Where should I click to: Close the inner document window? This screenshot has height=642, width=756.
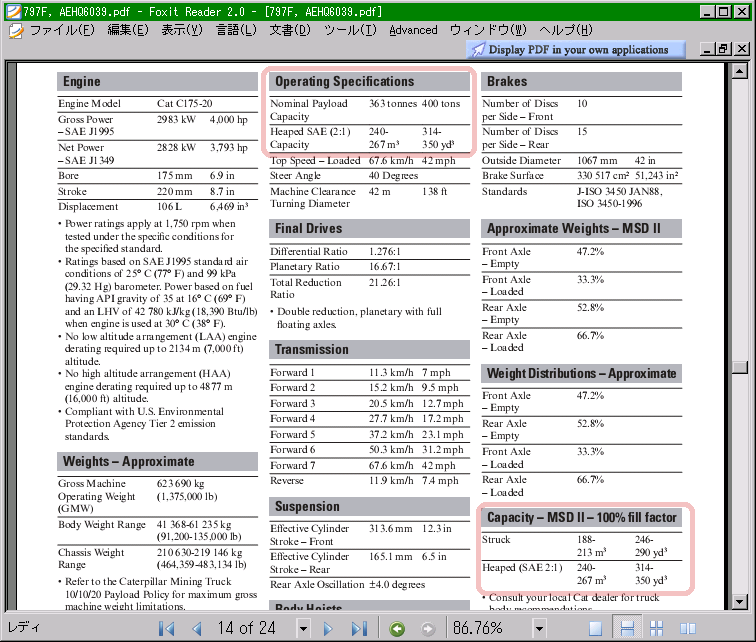(742, 49)
